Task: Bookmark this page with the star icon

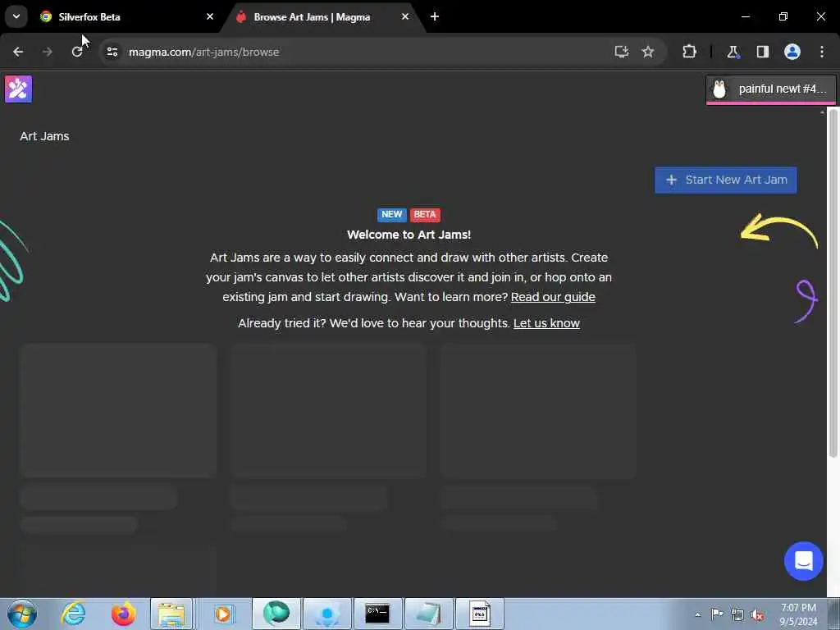Action: (x=648, y=52)
